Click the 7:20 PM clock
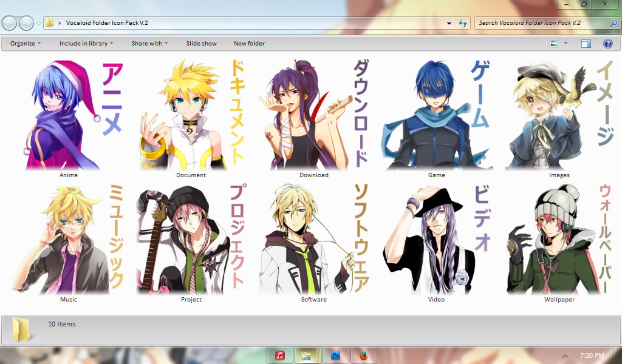 coord(592,356)
